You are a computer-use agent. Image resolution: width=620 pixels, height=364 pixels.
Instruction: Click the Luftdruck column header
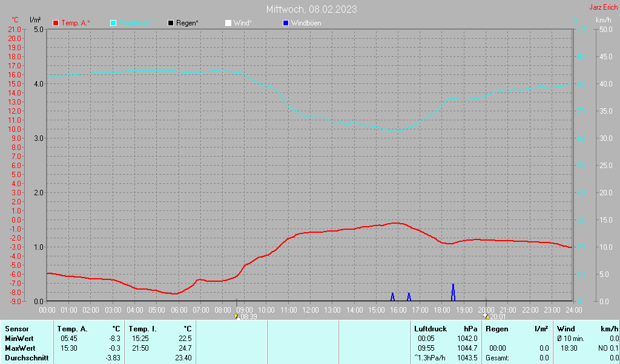(430, 329)
